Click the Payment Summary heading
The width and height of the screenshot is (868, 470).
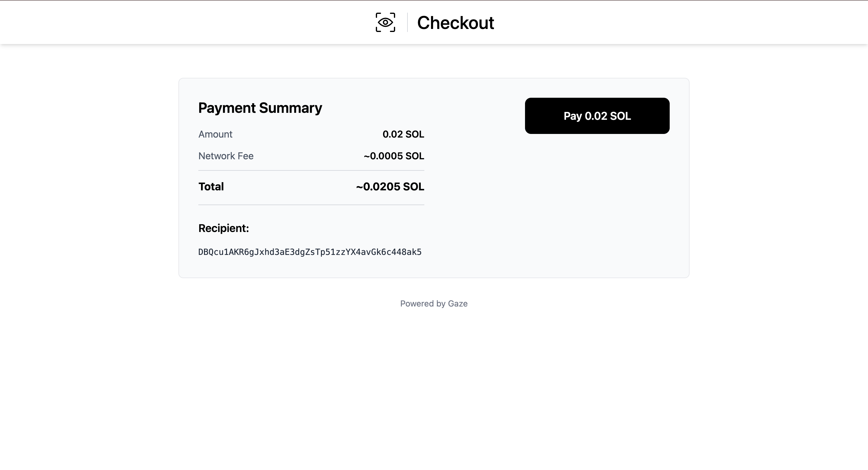[x=260, y=108]
